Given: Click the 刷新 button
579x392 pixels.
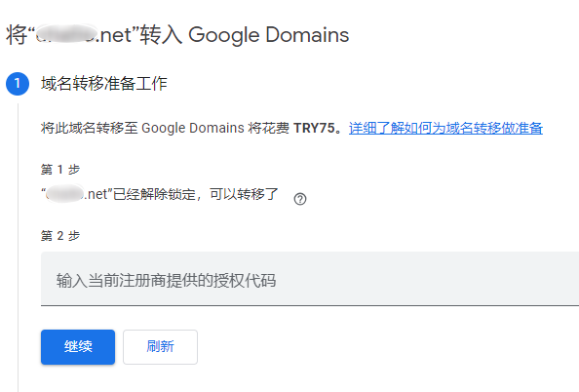Looking at the screenshot, I should tap(160, 347).
